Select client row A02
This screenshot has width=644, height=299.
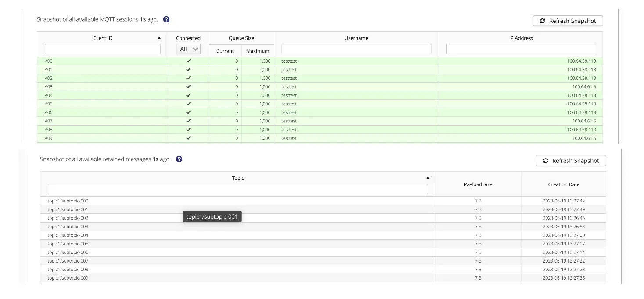tap(320, 78)
